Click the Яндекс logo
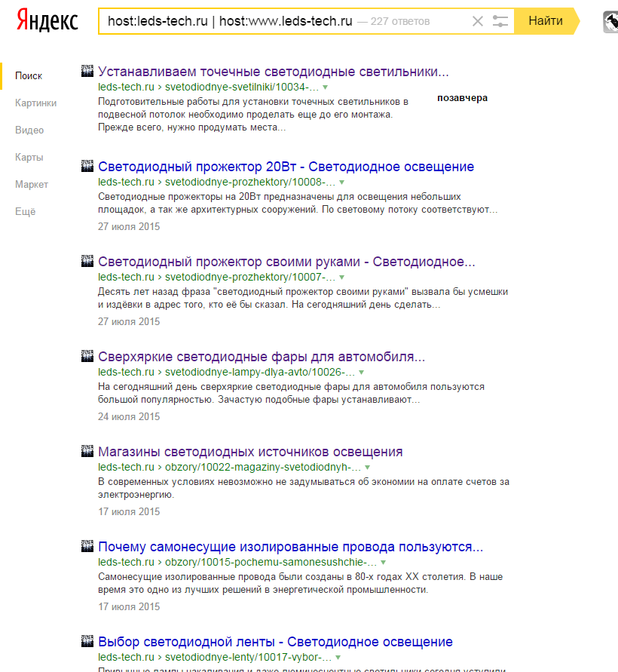 pos(47,21)
